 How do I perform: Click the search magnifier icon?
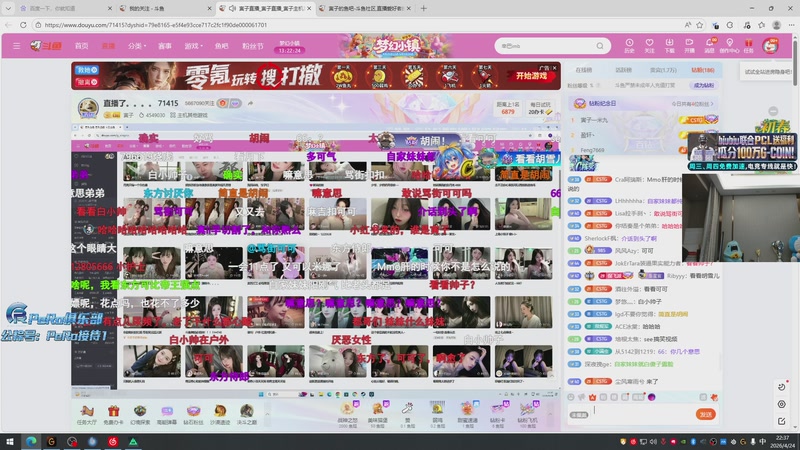pos(600,46)
